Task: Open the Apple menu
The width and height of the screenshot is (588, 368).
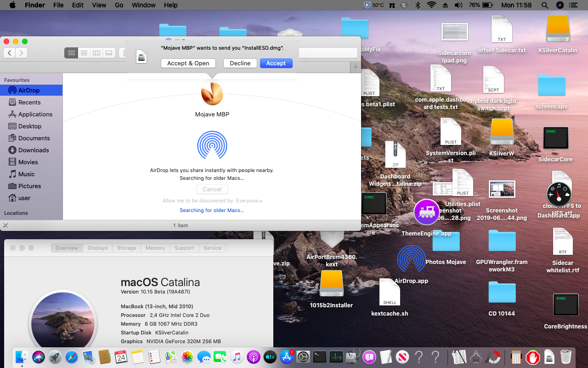Action: coord(12,5)
